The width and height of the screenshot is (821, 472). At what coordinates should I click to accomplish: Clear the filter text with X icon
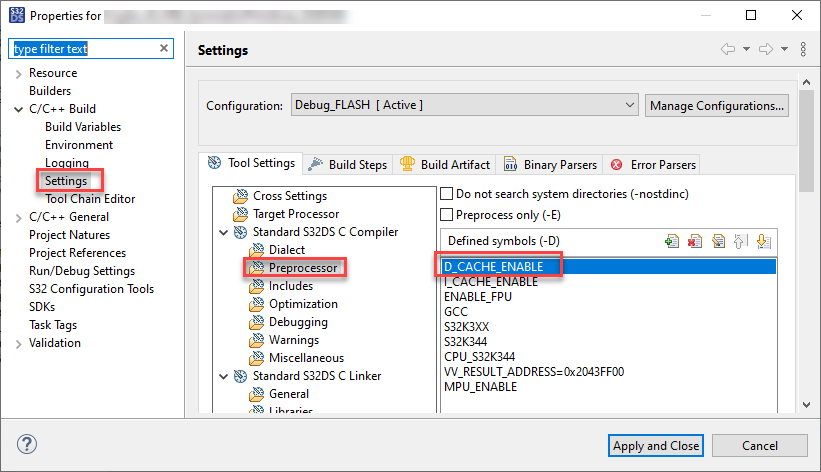[x=164, y=49]
